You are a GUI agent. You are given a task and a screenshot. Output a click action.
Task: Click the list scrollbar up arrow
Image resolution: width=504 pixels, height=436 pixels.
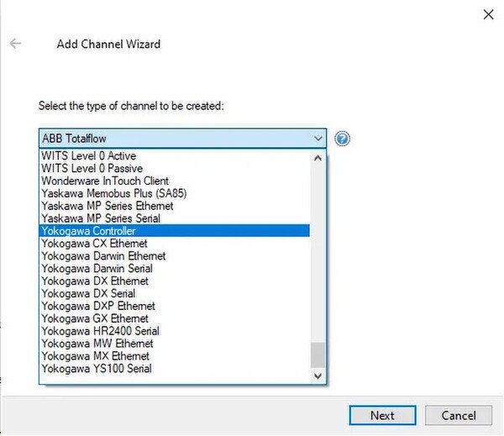318,158
